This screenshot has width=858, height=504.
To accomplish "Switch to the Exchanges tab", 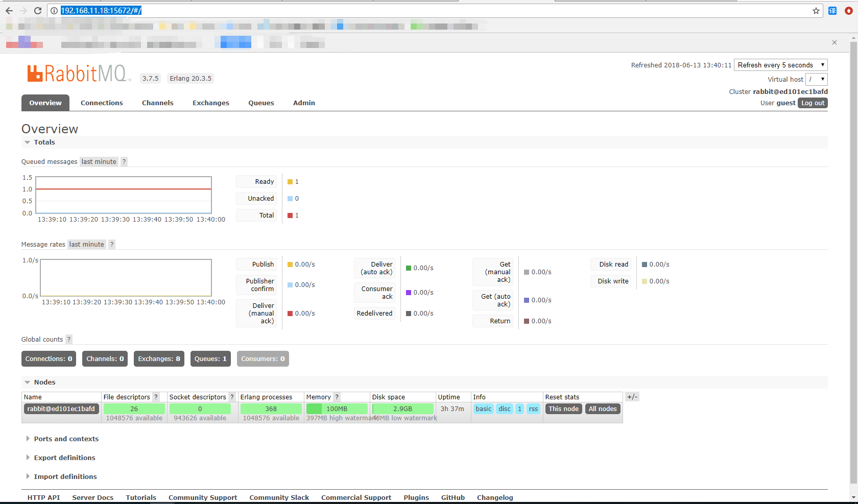I will point(211,103).
